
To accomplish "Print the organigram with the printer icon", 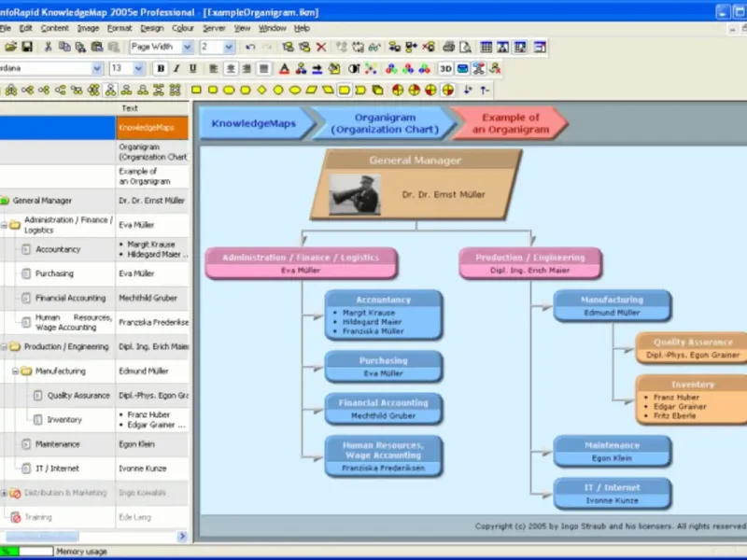I will click(449, 47).
